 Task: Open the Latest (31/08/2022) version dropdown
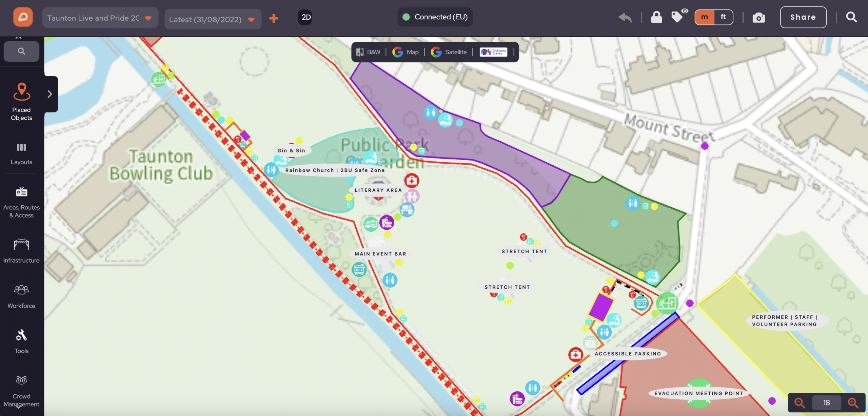[213, 19]
